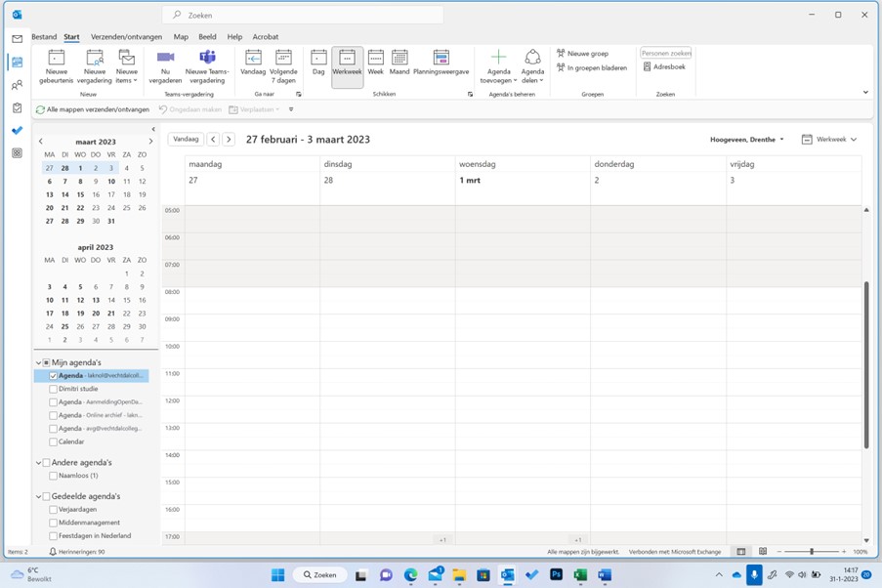Open Herinneringen: 90 in status bar

77,552
